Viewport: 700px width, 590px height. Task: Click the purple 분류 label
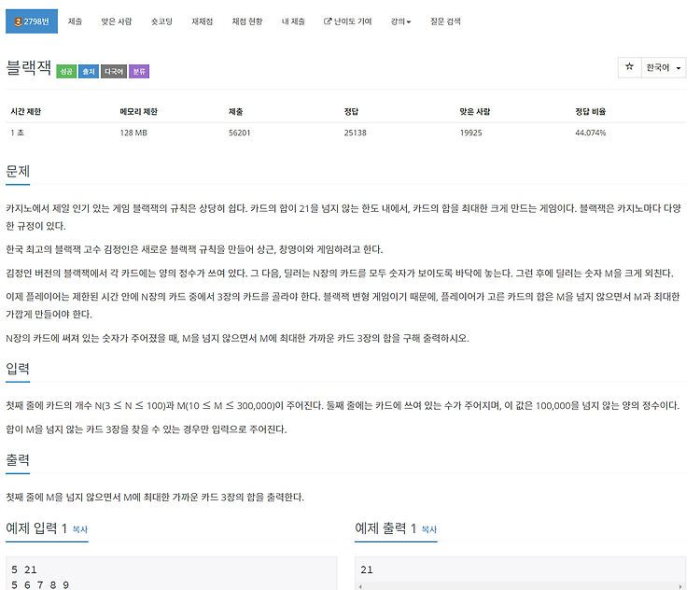point(139,72)
